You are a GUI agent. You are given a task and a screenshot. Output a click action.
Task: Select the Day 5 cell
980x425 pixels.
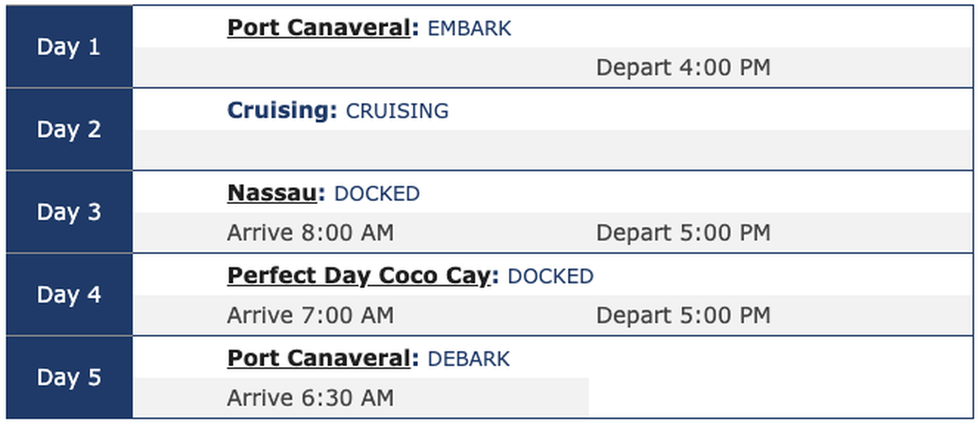69,377
